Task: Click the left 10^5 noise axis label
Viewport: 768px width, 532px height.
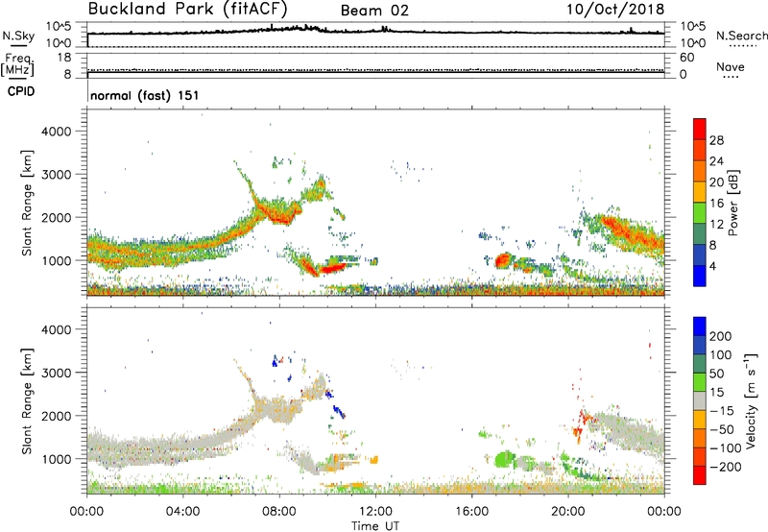Action: 59,27
